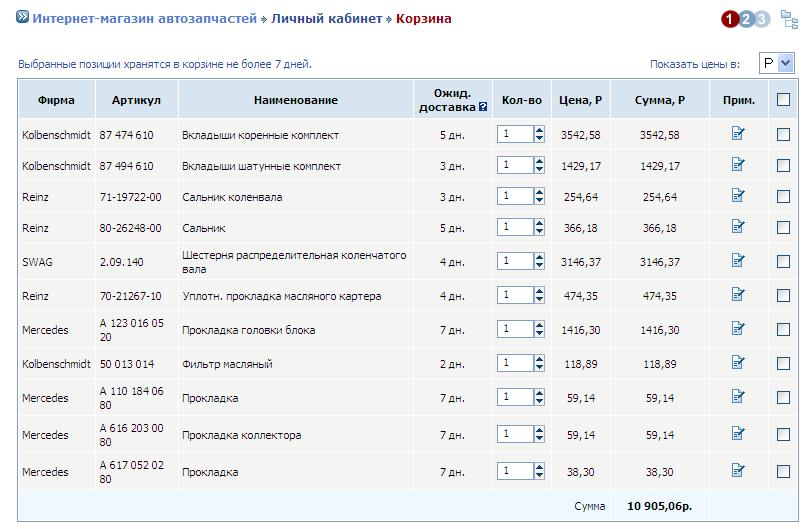This screenshot has width=808, height=529.
Task: Adjust quantity stepper for article 70-21267-10
Action: coord(539,295)
